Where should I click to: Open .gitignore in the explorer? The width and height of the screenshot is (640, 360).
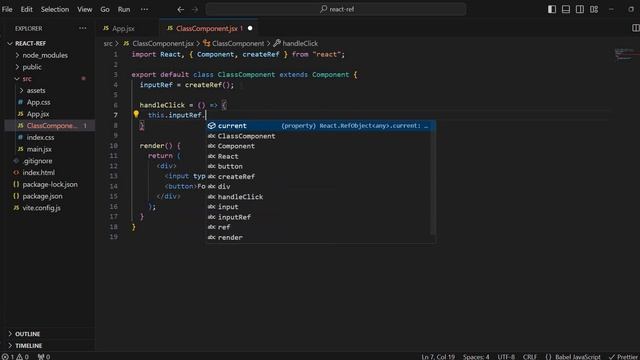(x=37, y=161)
